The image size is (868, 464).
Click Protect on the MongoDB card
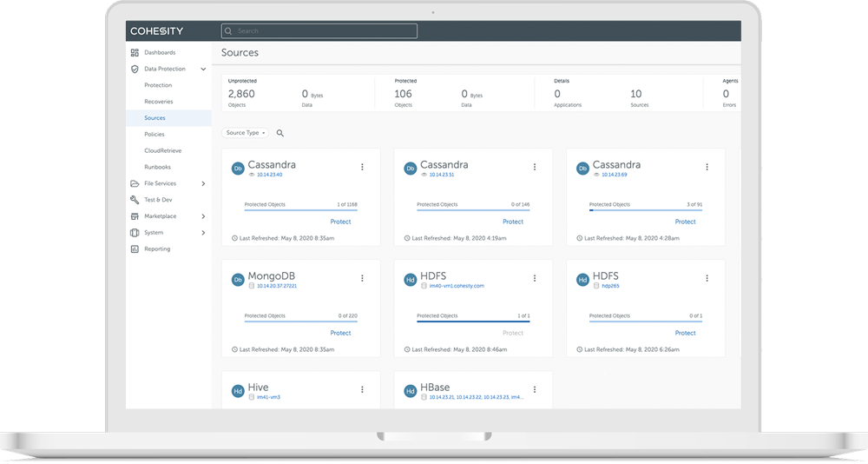[x=340, y=333]
